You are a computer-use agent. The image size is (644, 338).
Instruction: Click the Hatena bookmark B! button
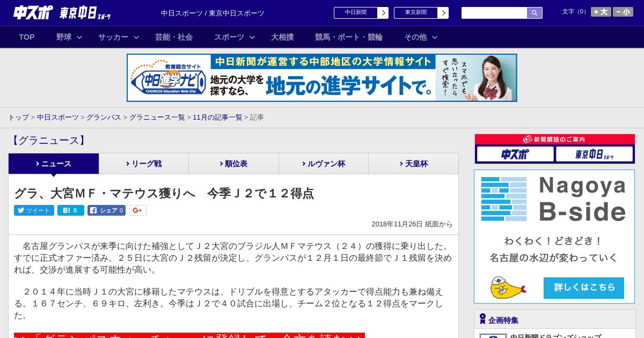pos(71,210)
